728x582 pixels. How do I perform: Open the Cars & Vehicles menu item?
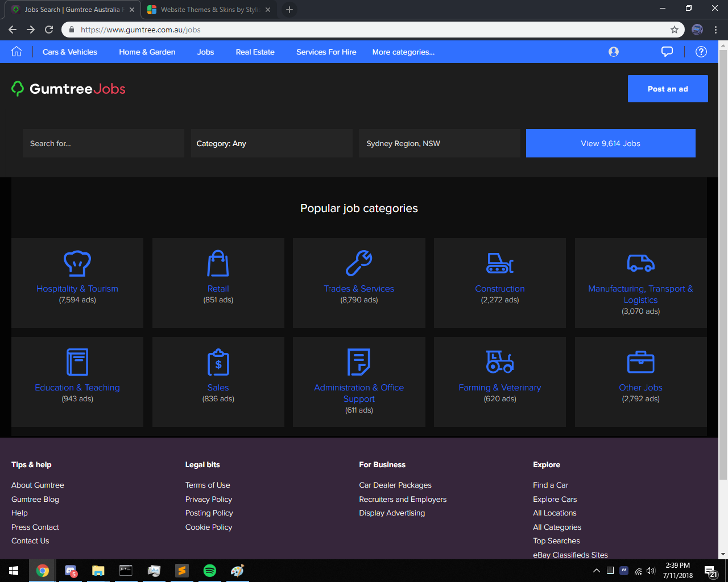point(70,52)
